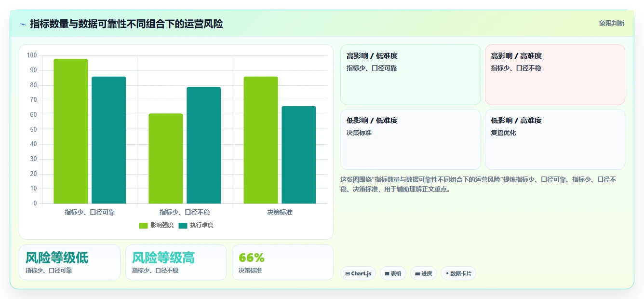Click the description paragraph starting with 这张图围绕
Screen dimensions: 644x299
[x=478, y=184]
